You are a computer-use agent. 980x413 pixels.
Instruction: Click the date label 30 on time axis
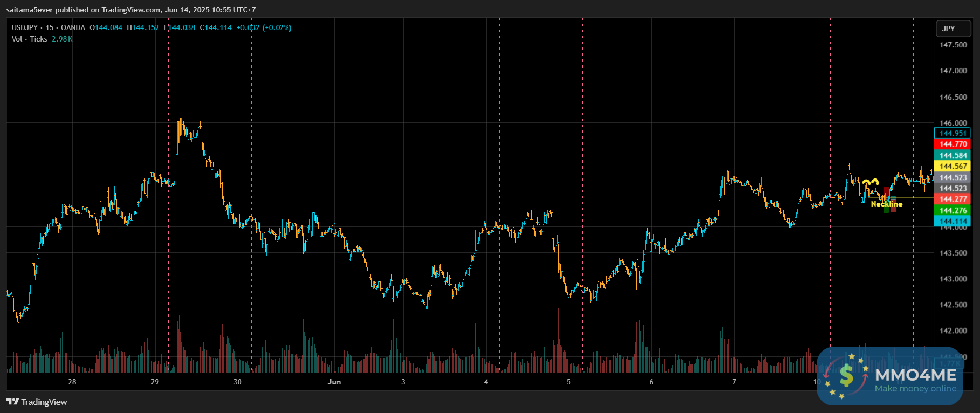(238, 382)
